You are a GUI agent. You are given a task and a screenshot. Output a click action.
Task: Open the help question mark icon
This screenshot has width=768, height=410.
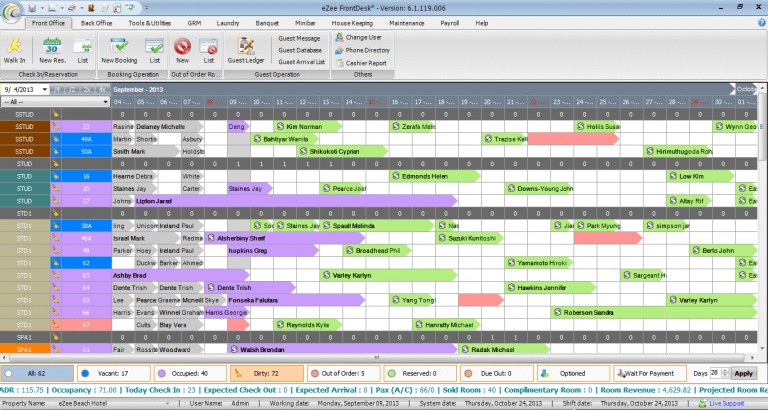click(762, 23)
